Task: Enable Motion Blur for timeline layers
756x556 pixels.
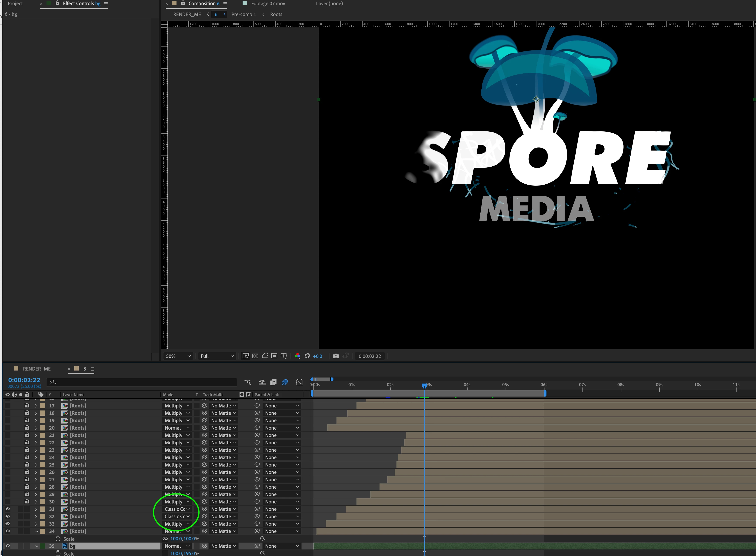Action: point(285,382)
